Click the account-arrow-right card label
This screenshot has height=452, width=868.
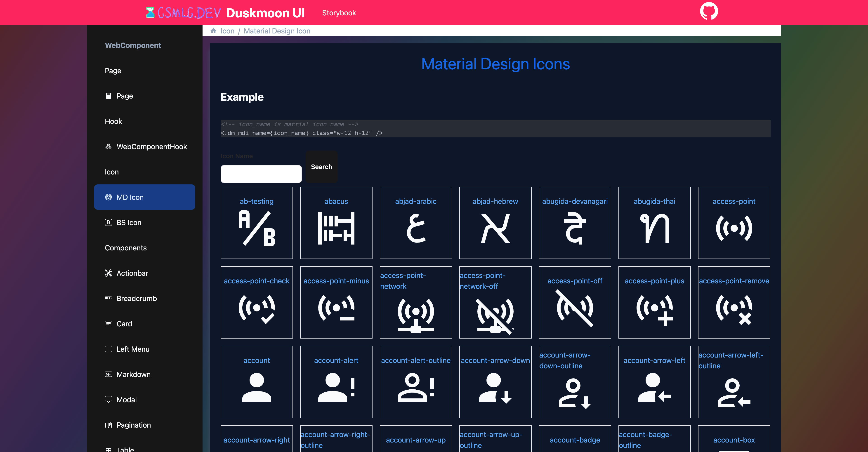click(x=256, y=440)
